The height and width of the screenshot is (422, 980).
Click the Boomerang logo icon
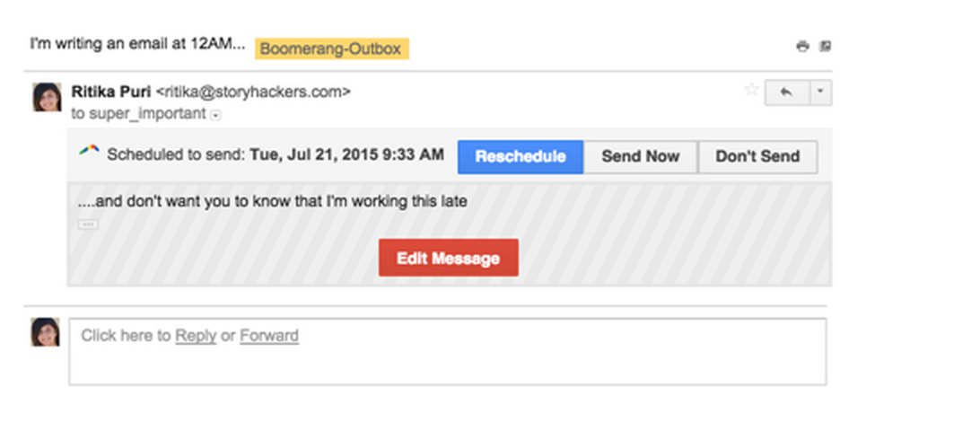(89, 151)
